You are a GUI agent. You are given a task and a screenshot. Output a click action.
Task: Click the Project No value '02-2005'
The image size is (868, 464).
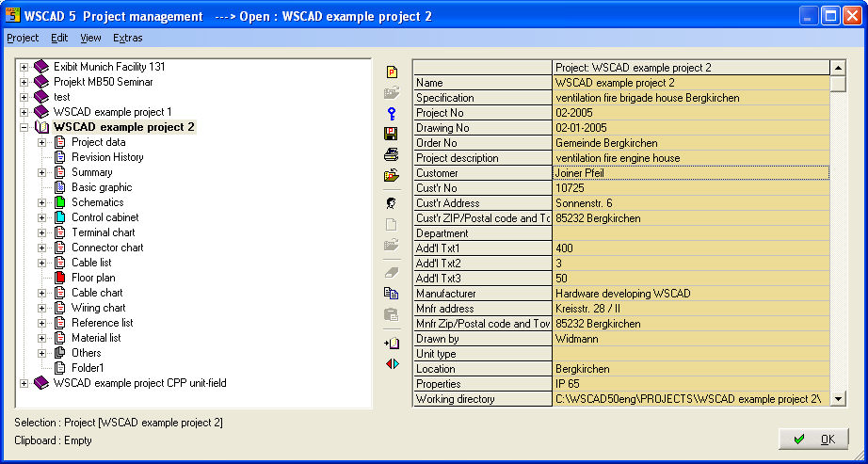(691, 113)
